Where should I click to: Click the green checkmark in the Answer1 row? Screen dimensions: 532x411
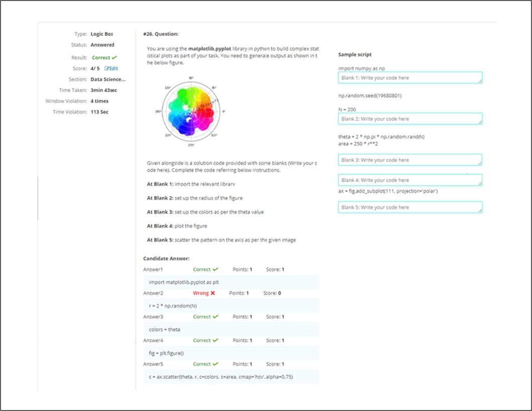point(215,269)
